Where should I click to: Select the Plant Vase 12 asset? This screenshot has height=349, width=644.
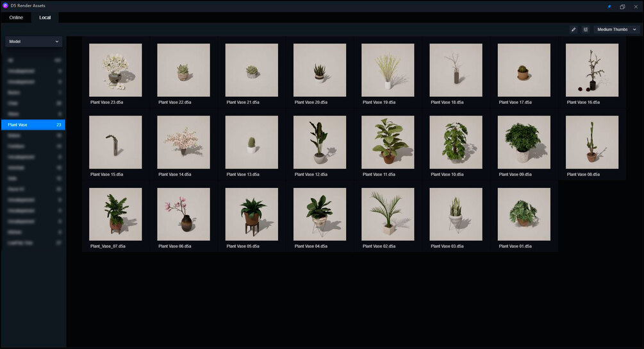[320, 142]
